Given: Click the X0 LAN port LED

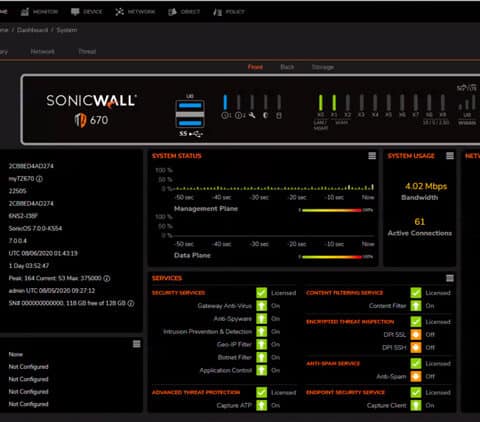Looking at the screenshot, I should [320, 102].
